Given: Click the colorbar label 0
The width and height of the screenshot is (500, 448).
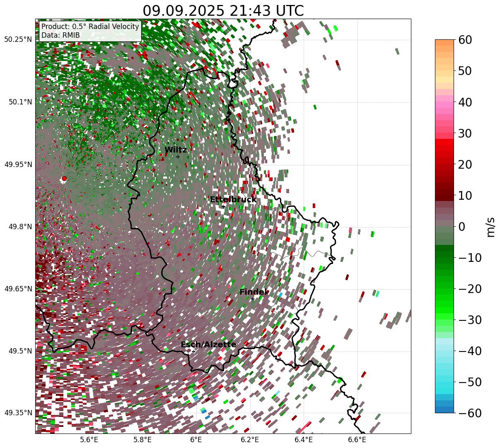Looking at the screenshot, I should tap(461, 227).
